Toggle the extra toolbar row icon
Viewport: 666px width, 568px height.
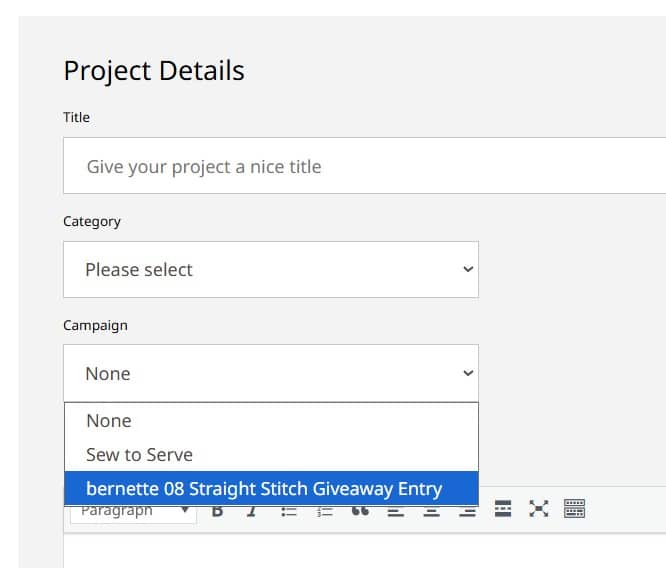[x=574, y=509]
